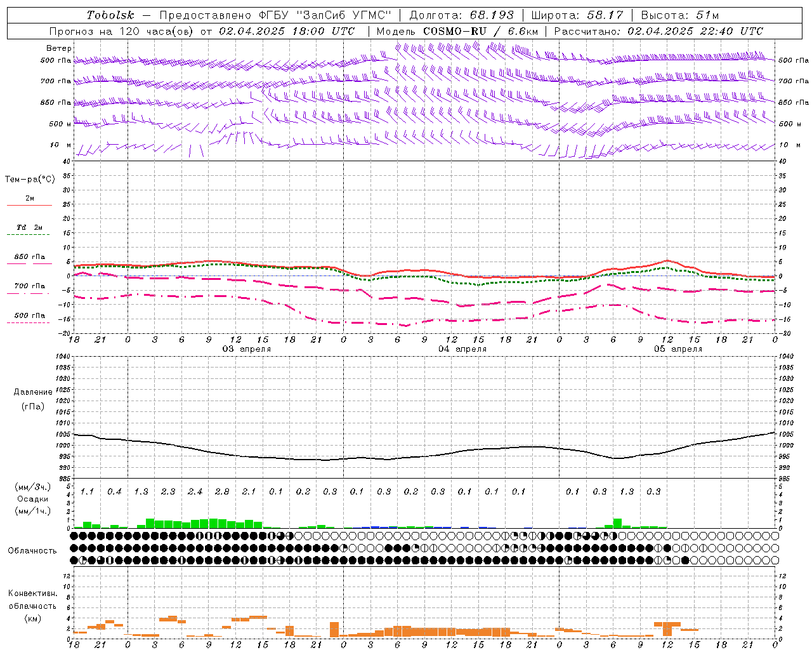The image size is (812, 650).
Task: Click the COSMO-RU model name
Action: point(454,30)
